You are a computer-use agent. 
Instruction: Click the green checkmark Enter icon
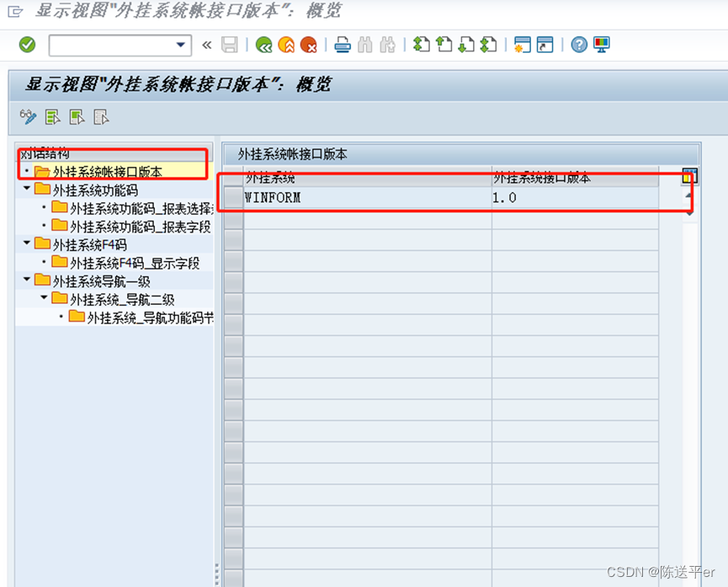(28, 45)
